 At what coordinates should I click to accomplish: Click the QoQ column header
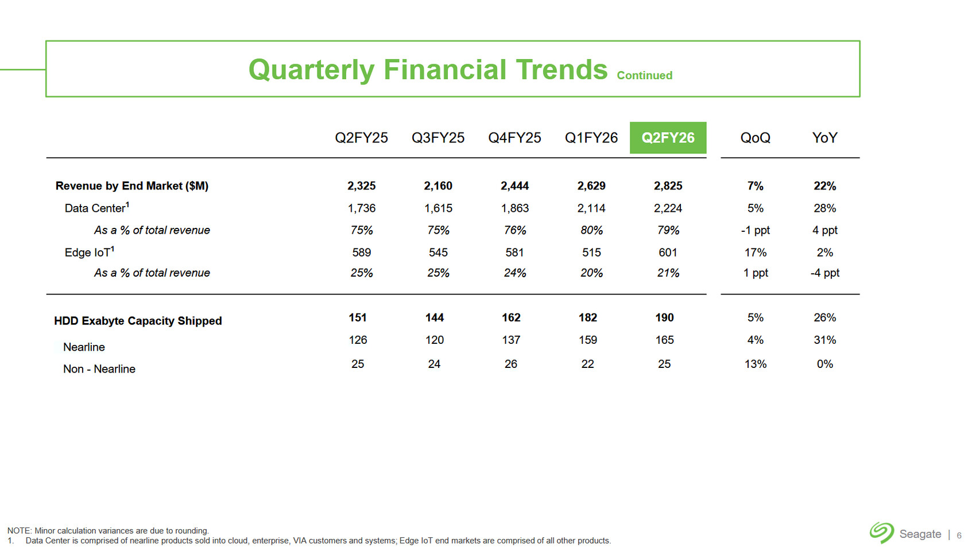755,138
